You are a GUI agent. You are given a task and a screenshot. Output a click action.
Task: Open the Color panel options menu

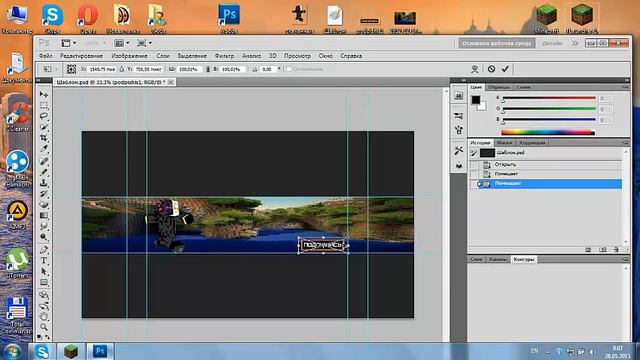[625, 87]
